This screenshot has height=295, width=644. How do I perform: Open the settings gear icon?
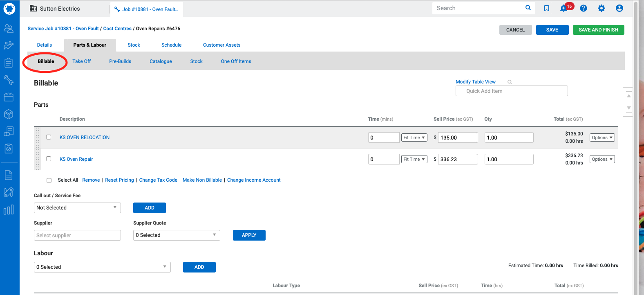tap(602, 8)
